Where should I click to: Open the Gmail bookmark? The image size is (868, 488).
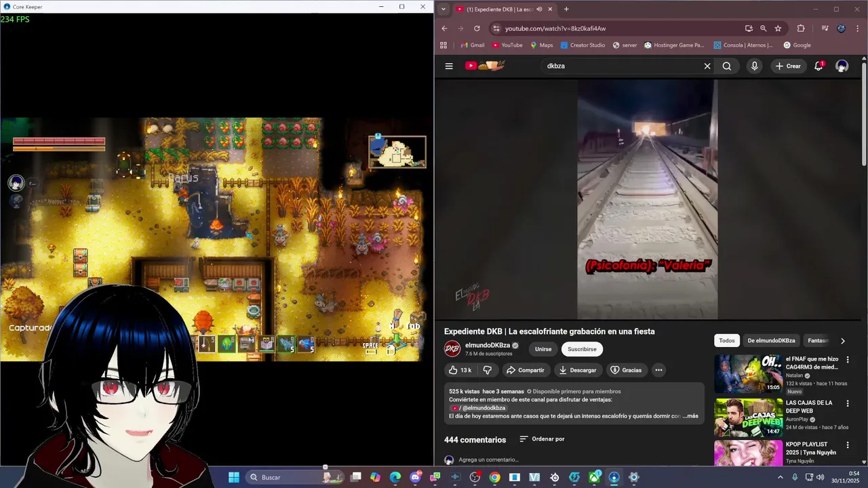[x=472, y=45]
